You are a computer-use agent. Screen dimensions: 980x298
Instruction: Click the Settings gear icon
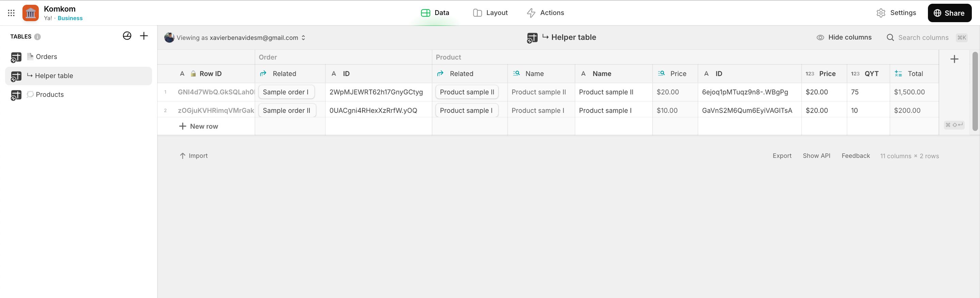(881, 13)
